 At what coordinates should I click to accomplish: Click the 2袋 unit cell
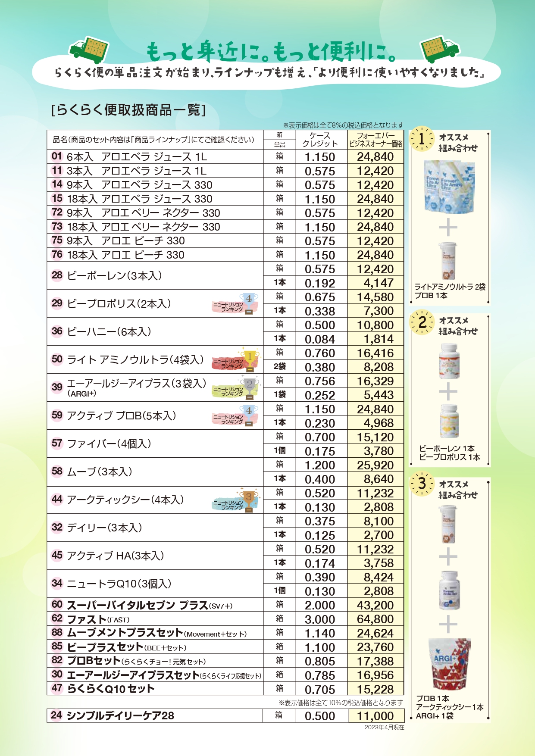(x=280, y=366)
